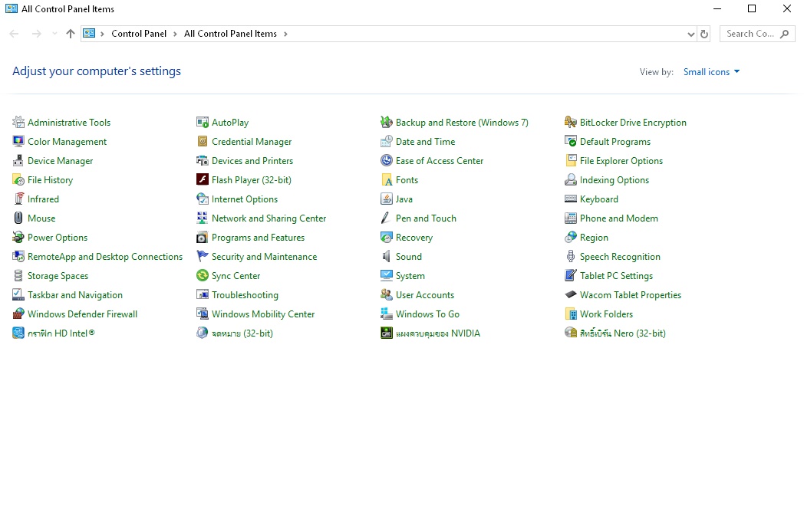
Task: Expand the All Control Panel Items chevron
Action: (x=285, y=34)
